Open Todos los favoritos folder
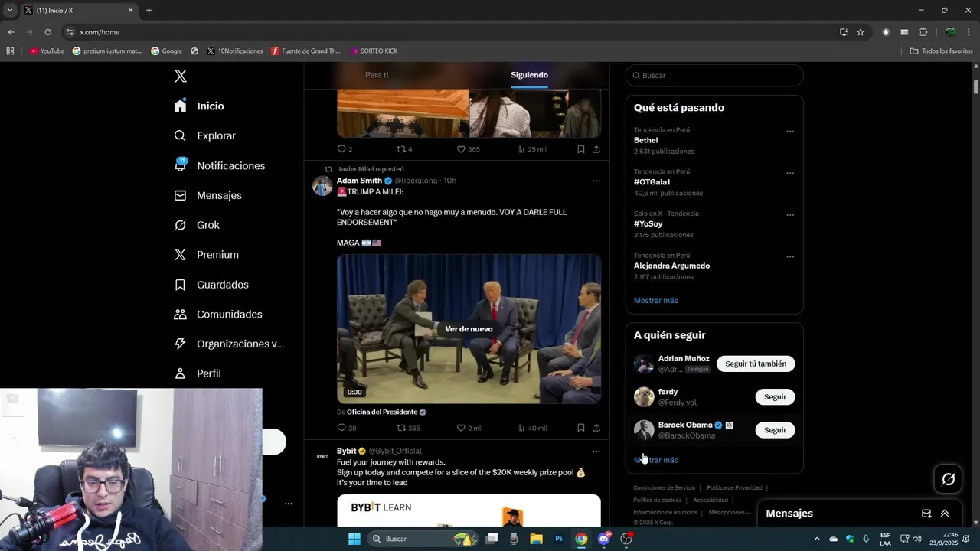 tap(941, 51)
